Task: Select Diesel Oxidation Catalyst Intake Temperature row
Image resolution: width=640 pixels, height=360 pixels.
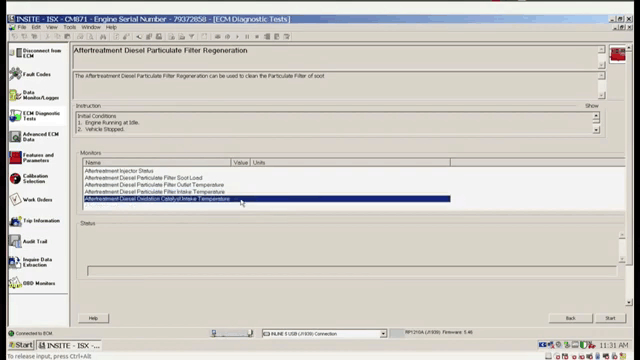Action: [x=267, y=199]
